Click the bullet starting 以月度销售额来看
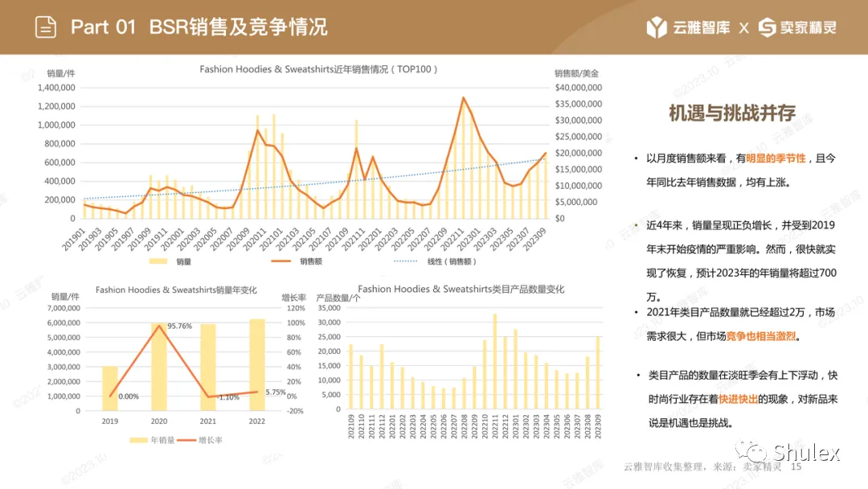 click(741, 170)
